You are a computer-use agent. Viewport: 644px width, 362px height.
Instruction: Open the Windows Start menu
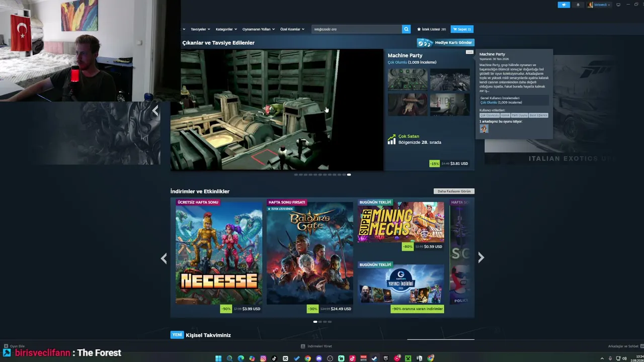[218, 358]
